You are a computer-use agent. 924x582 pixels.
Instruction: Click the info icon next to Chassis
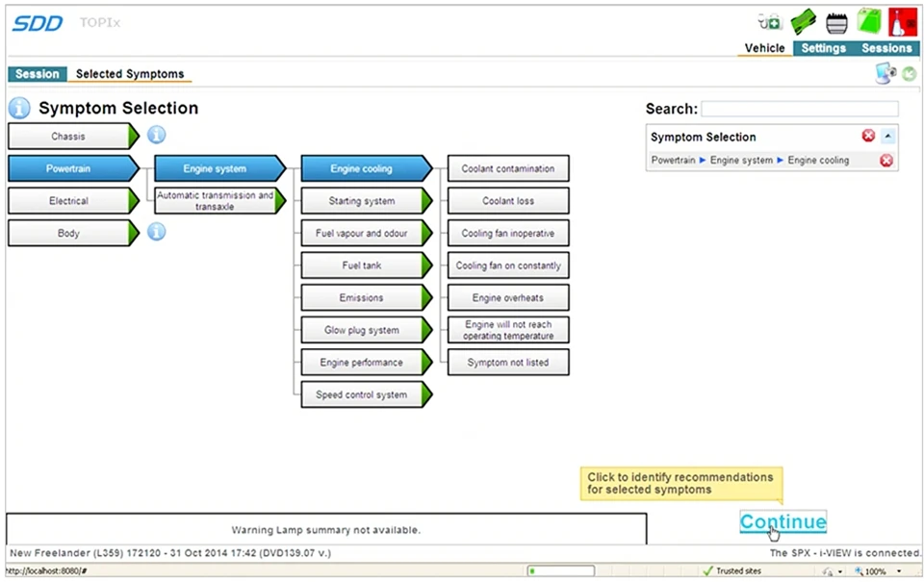(156, 135)
